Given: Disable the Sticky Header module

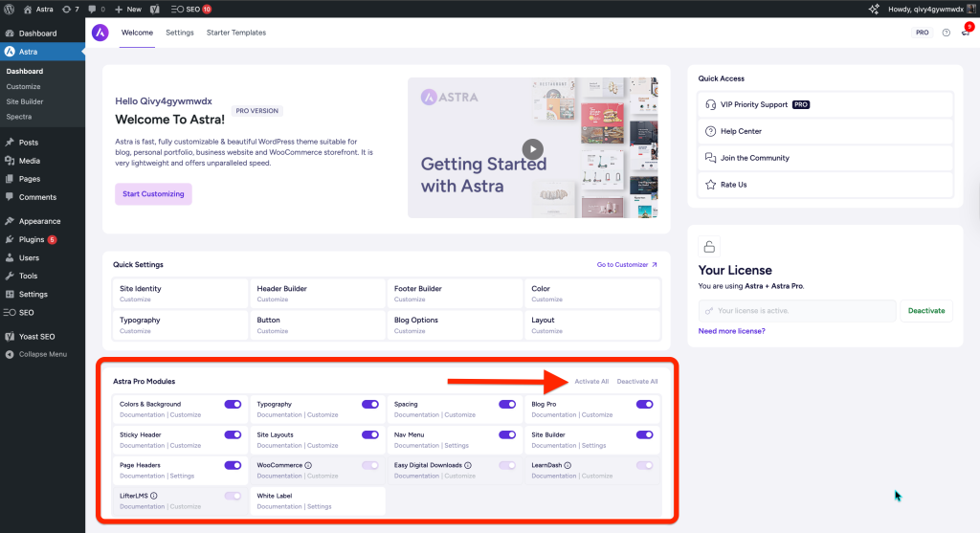Looking at the screenshot, I should tap(233, 434).
